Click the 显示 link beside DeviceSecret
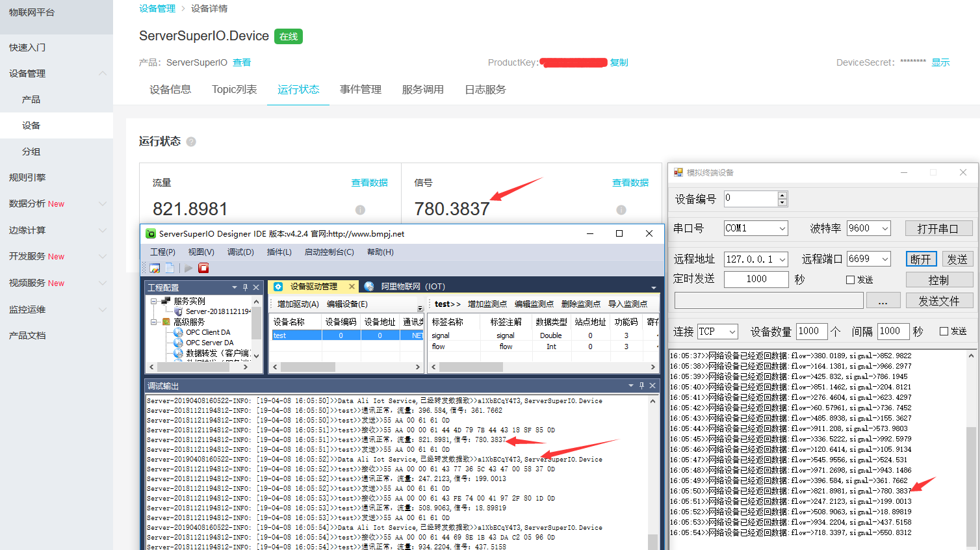The width and height of the screenshot is (980, 550). [940, 62]
